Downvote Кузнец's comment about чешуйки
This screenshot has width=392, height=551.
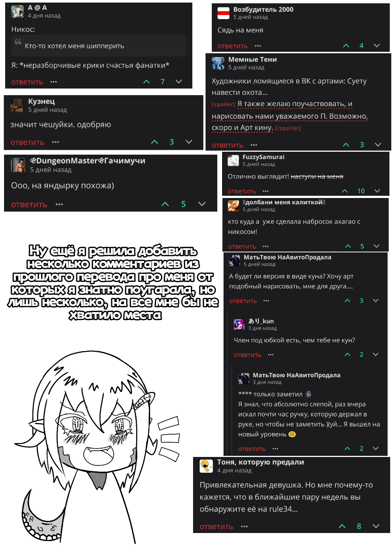tap(189, 142)
